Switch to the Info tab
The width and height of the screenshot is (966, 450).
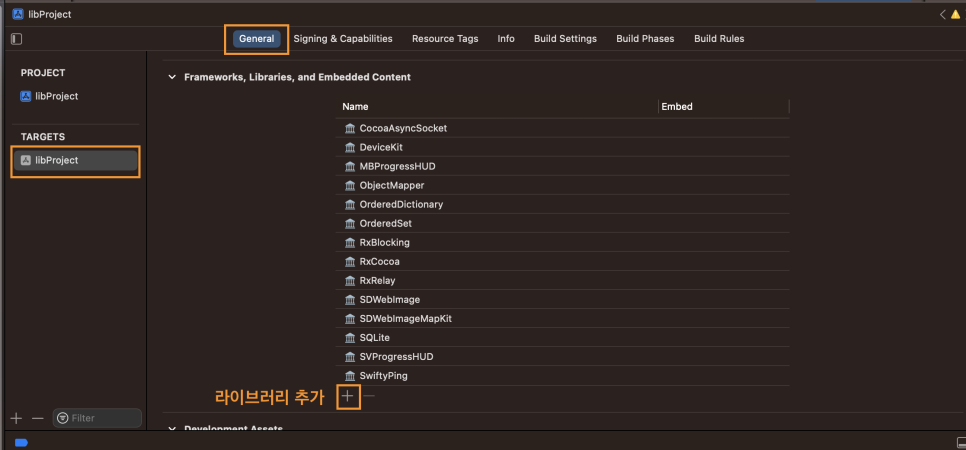pyautogui.click(x=506, y=39)
